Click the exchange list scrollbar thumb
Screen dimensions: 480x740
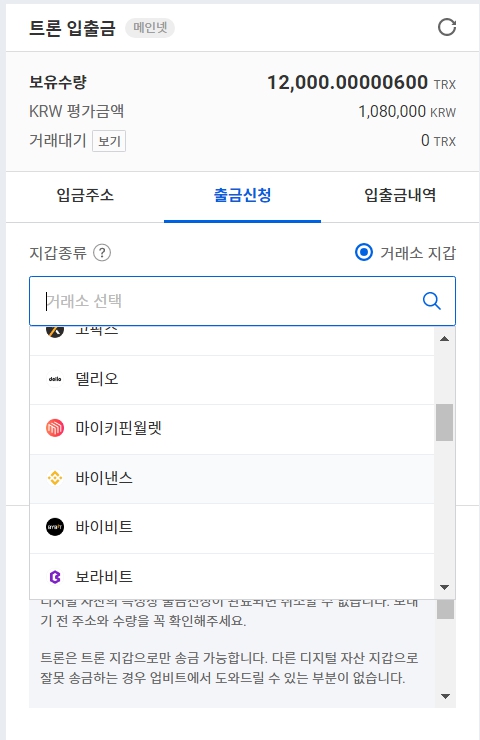coord(444,422)
